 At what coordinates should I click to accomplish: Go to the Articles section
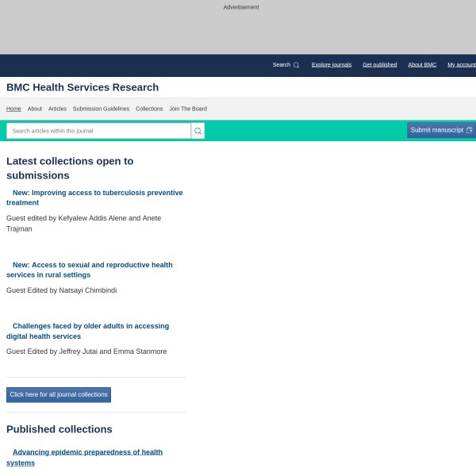point(57,109)
